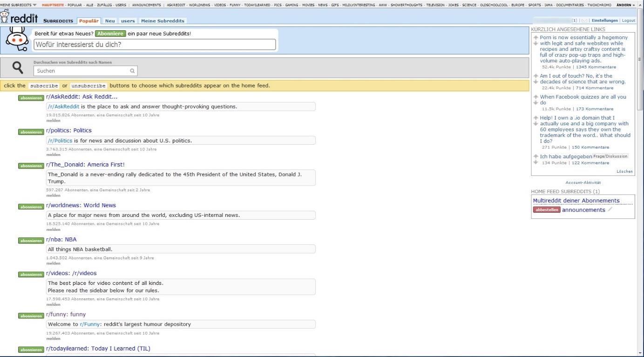Viewport: 644px width, 357px height.
Task: Downvote the 'Am I out of touch' post
Action: click(x=536, y=81)
